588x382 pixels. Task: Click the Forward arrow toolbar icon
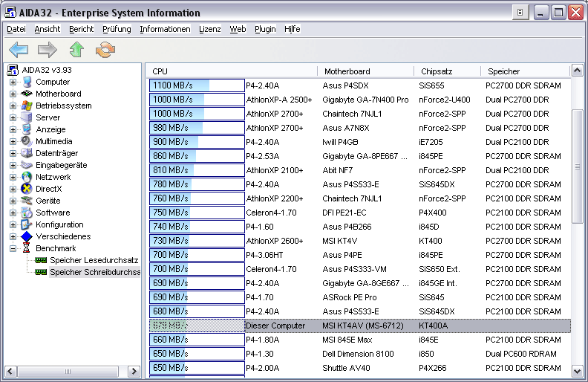click(48, 50)
